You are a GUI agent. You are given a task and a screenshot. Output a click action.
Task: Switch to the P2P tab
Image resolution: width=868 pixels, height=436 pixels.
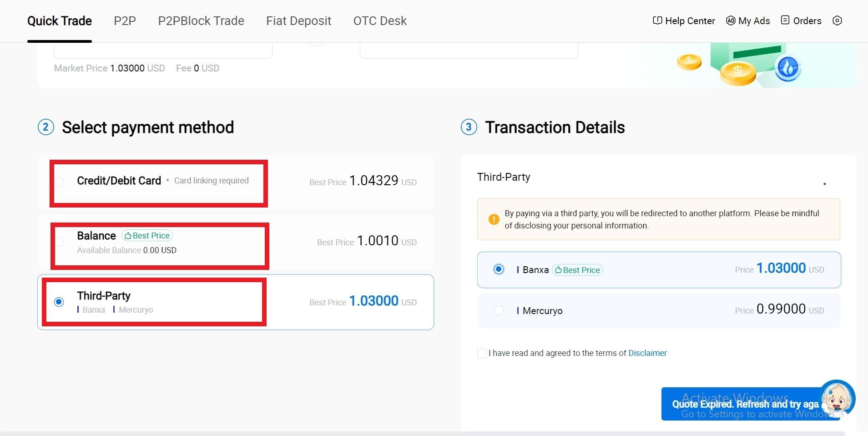pos(125,21)
